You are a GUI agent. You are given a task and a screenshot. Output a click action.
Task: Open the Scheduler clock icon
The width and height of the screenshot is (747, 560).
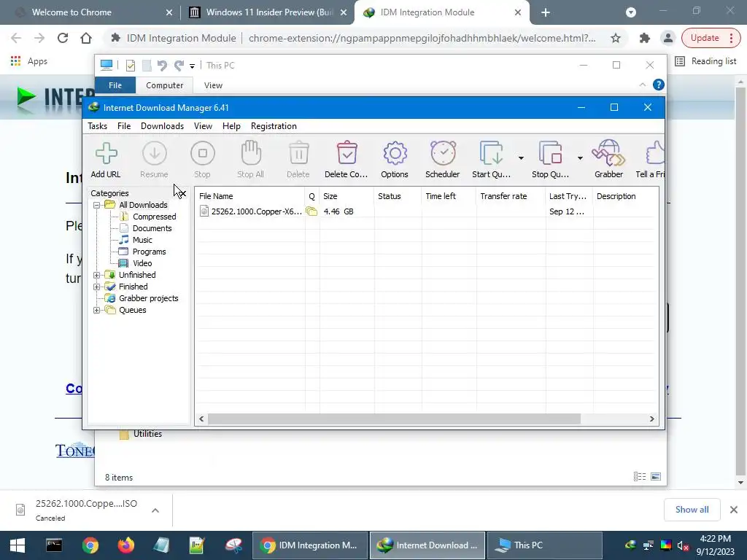click(x=443, y=153)
